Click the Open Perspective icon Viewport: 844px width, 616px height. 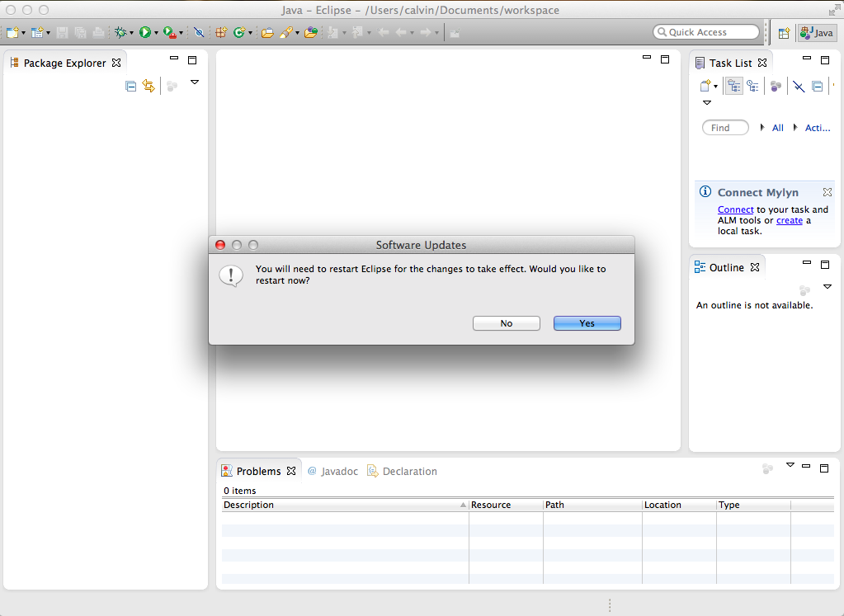(785, 33)
